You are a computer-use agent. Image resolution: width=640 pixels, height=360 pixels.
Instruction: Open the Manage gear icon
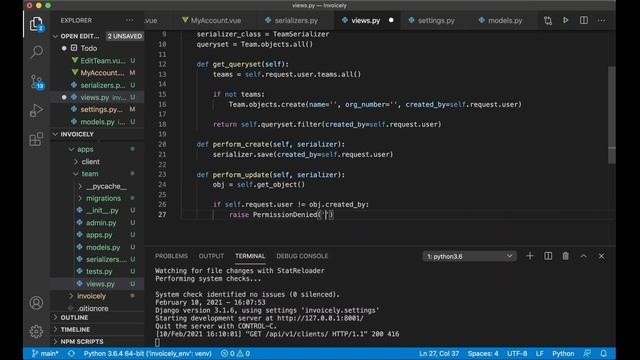coord(36,331)
